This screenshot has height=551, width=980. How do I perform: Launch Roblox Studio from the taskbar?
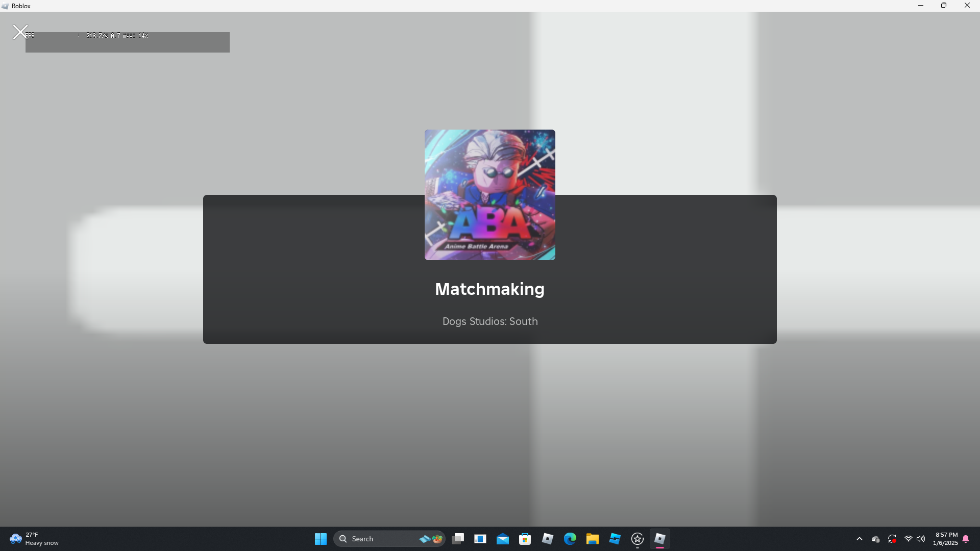click(615, 539)
